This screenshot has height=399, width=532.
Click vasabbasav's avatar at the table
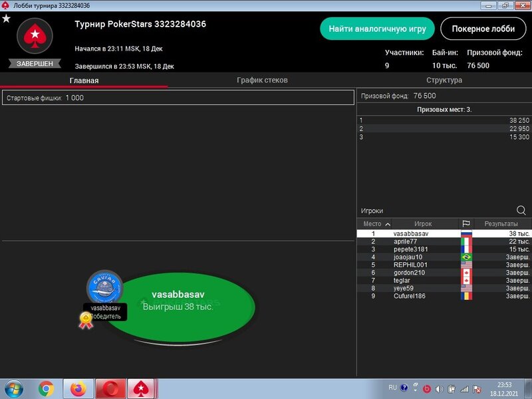click(x=104, y=287)
